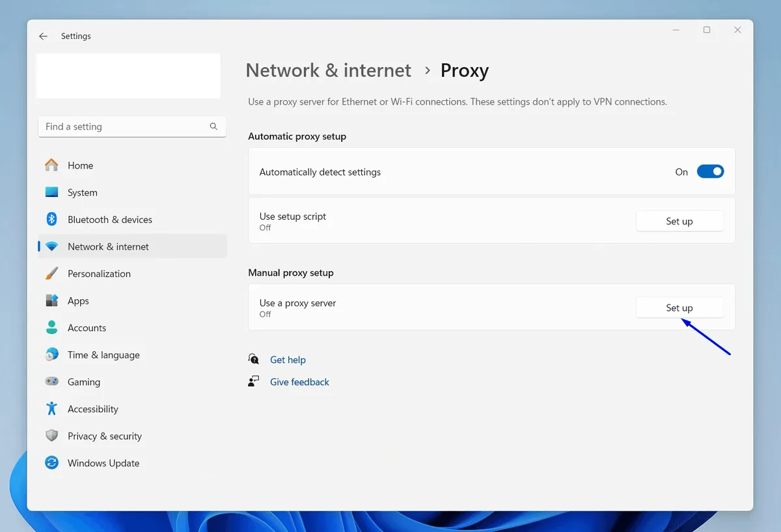
Task: Go to Gaming settings
Action: pos(132,382)
